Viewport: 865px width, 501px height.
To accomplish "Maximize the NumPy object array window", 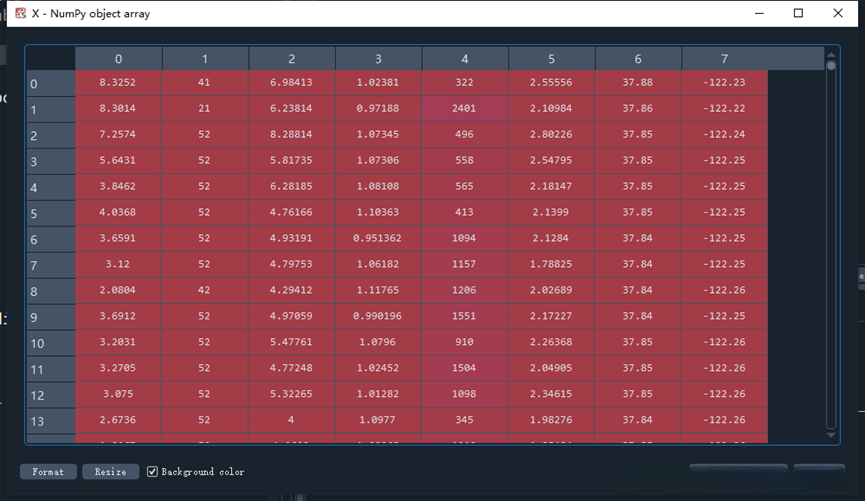I will [798, 13].
